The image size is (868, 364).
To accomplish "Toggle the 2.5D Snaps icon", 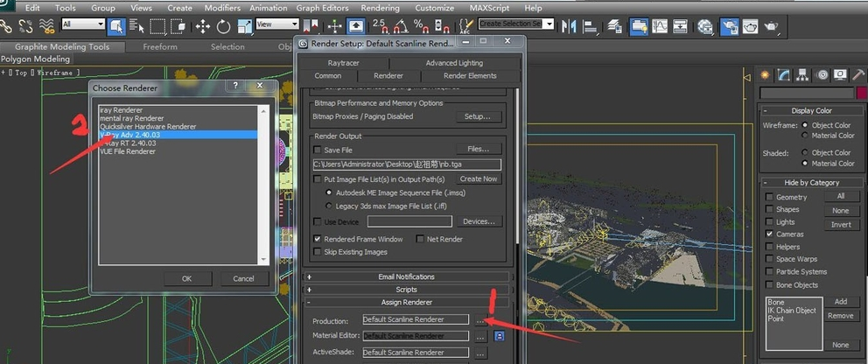I will (x=381, y=25).
